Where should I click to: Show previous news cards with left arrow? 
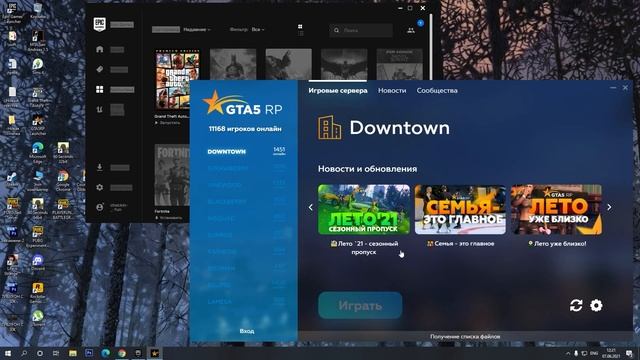pos(311,207)
